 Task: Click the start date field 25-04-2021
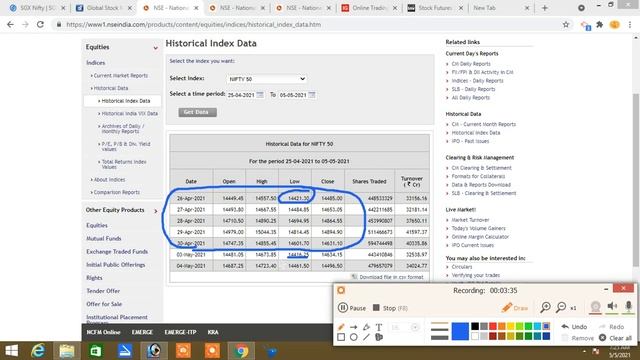click(241, 95)
